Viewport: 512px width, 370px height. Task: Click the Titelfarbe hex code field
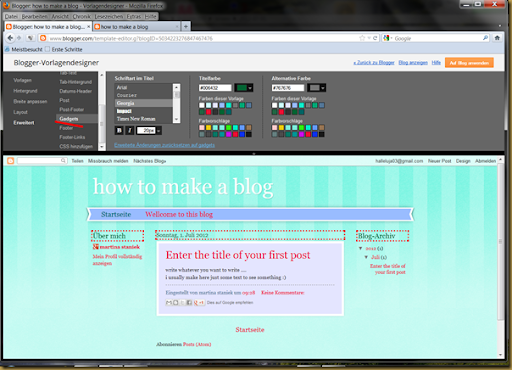pos(215,88)
